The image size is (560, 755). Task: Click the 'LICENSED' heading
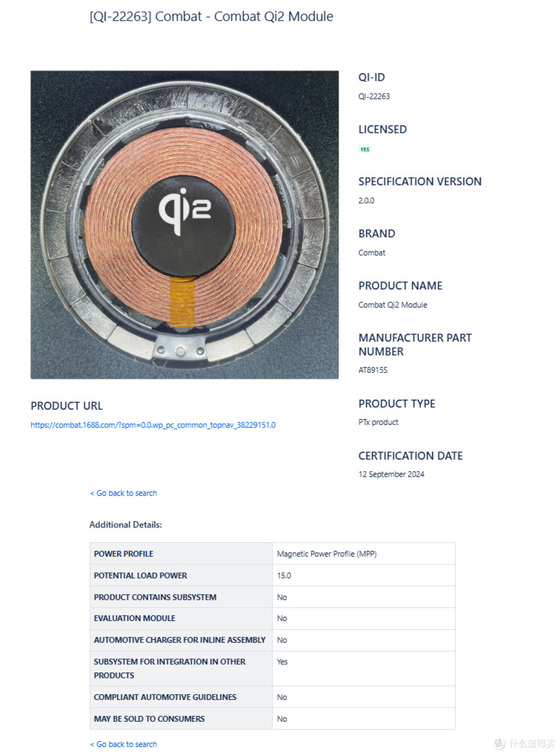pos(383,130)
